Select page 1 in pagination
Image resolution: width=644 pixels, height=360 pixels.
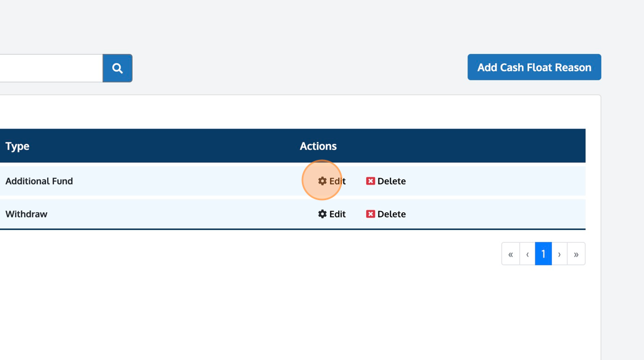tap(543, 254)
